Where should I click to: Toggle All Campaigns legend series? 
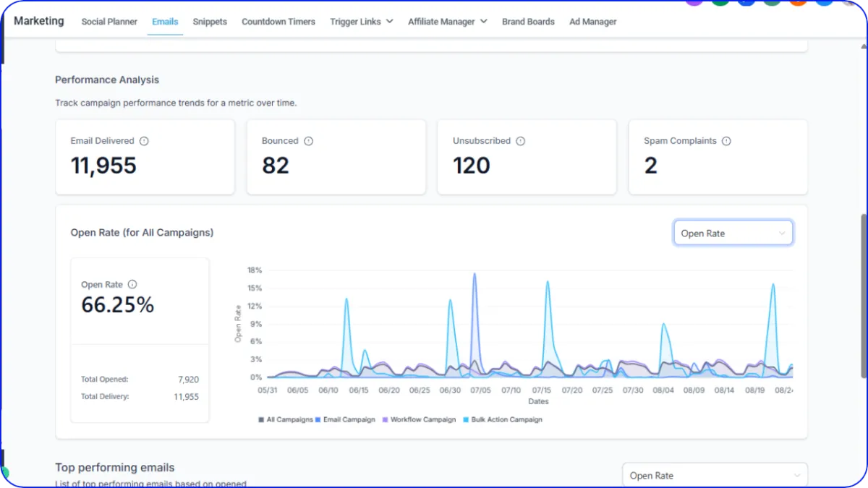tap(286, 419)
